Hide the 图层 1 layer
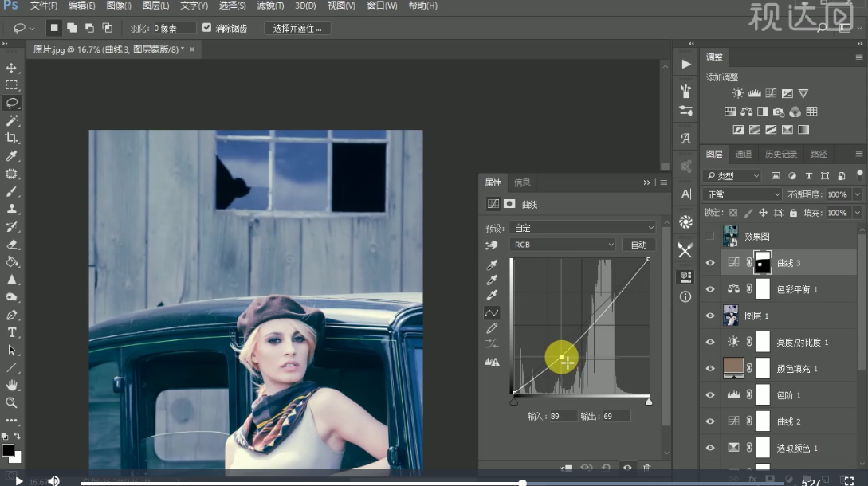Screen dimensions: 868x486 710,316
